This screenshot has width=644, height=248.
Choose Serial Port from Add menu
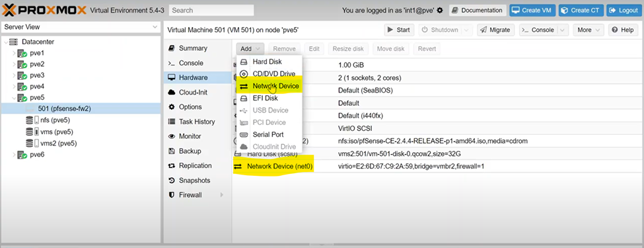pos(269,134)
